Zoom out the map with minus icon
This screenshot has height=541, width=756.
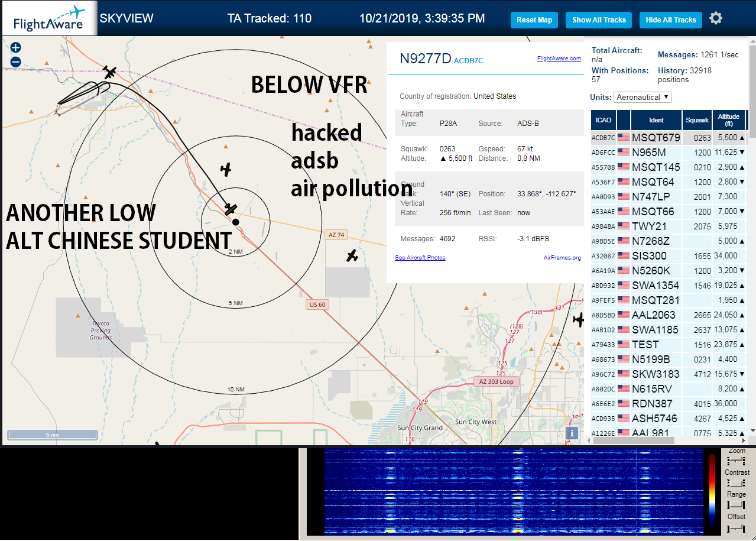pos(16,61)
